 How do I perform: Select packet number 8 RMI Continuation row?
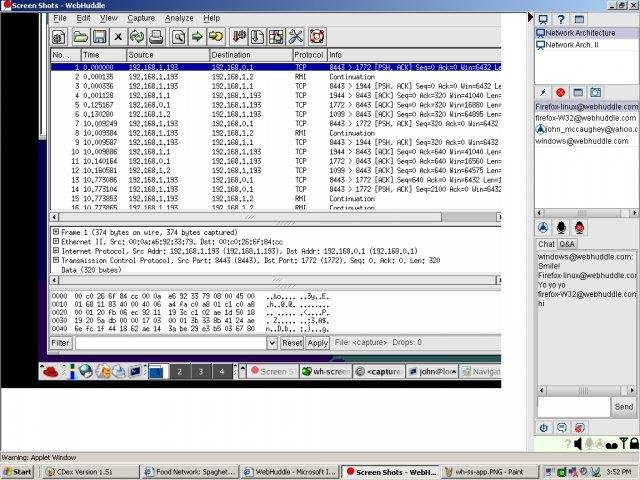pyautogui.click(x=276, y=133)
